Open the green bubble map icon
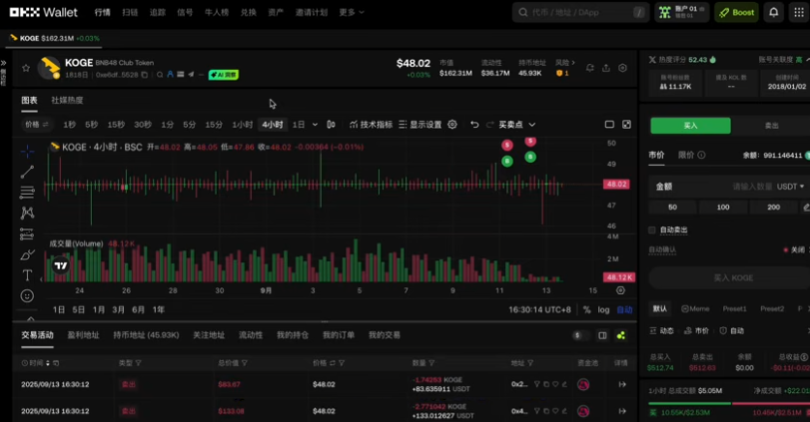 tap(621, 336)
